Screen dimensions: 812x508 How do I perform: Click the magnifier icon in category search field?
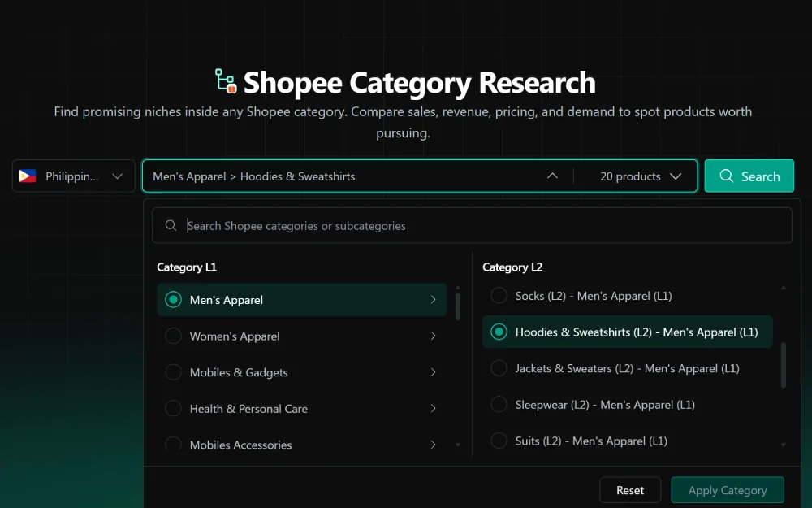point(171,225)
